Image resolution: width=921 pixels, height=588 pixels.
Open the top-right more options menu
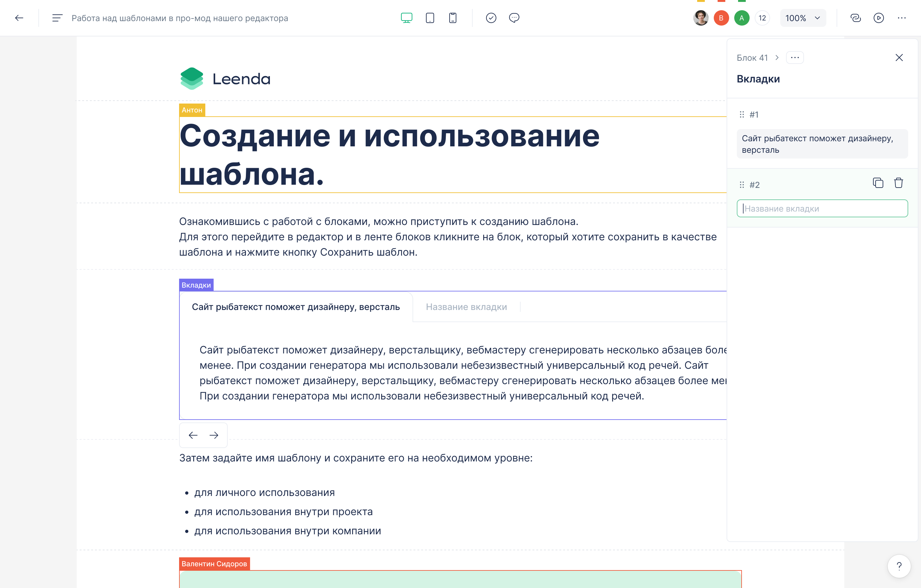(x=901, y=18)
